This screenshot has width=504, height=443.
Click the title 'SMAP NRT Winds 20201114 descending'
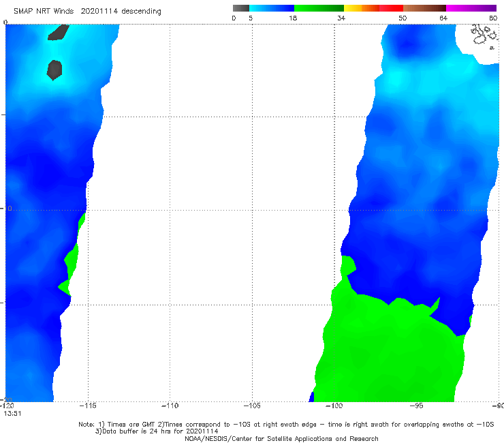pos(87,11)
